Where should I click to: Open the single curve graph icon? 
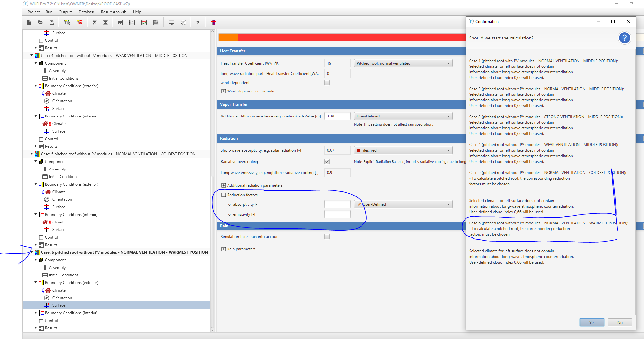click(132, 22)
